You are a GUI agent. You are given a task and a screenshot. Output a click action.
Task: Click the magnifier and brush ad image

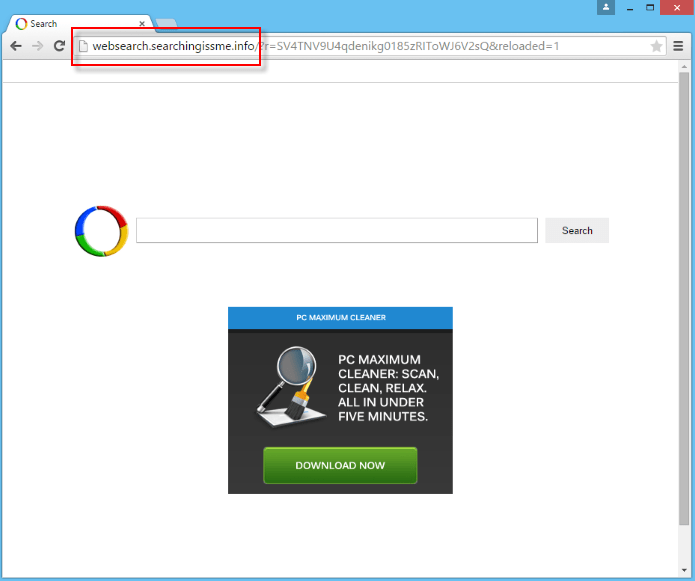(x=291, y=387)
